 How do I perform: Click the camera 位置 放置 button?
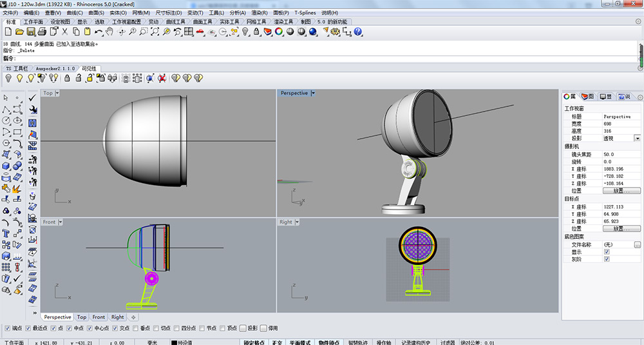click(x=621, y=191)
